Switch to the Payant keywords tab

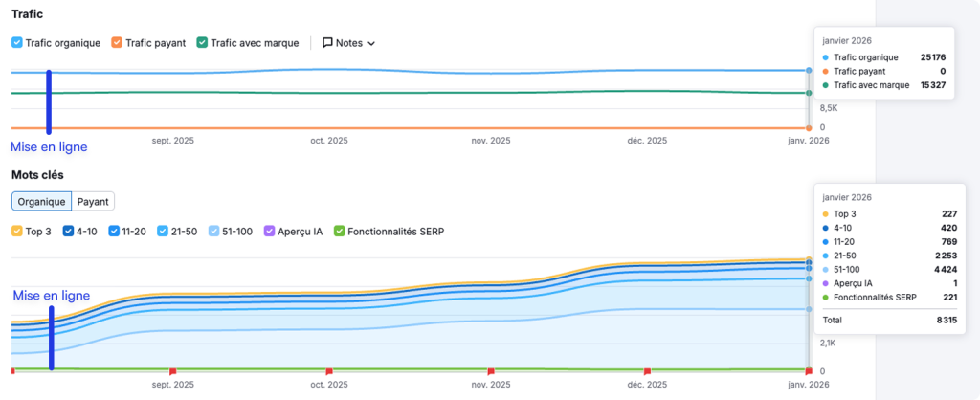93,202
